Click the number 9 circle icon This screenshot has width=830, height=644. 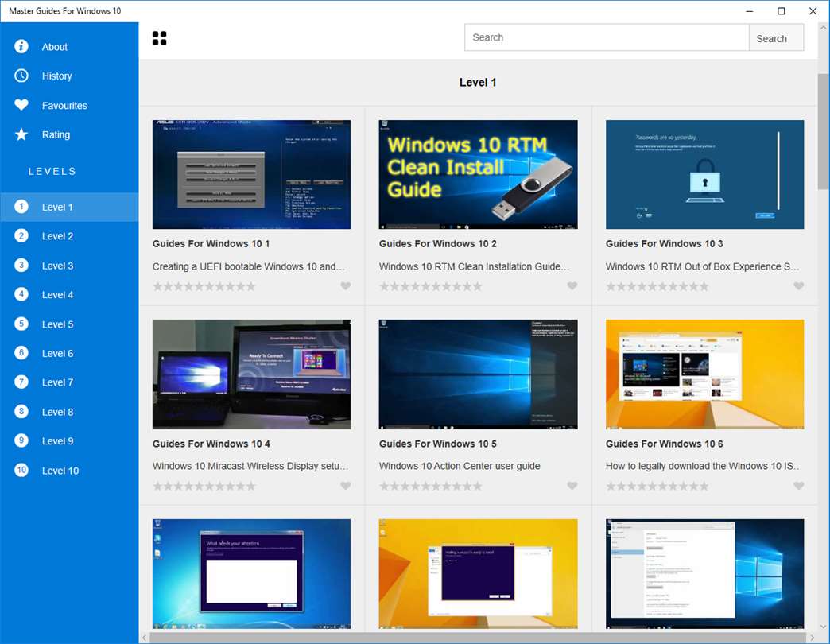click(21, 440)
